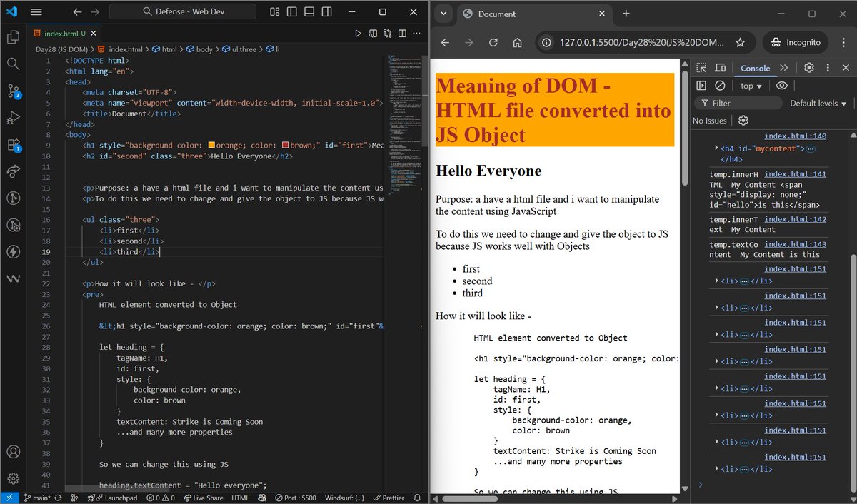Open Chrome tab search dropdown arrow
This screenshot has height=504, width=857.
[x=443, y=14]
